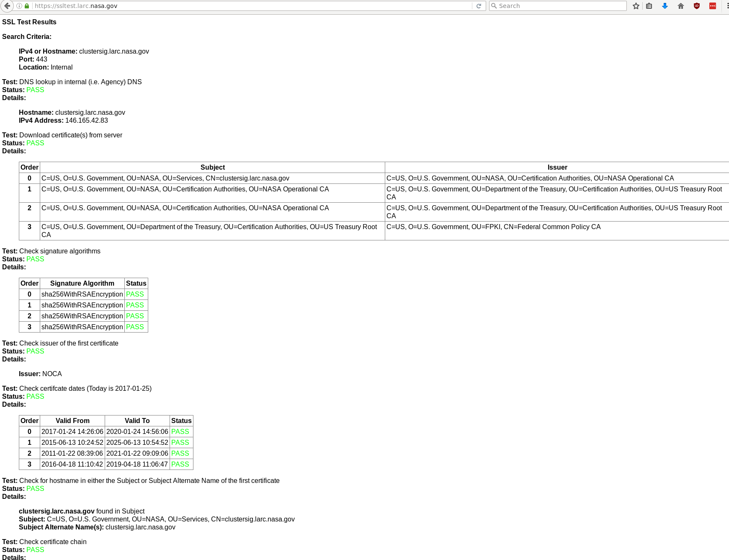
Task: Click the green secure-connection padlock
Action: pos(27,6)
